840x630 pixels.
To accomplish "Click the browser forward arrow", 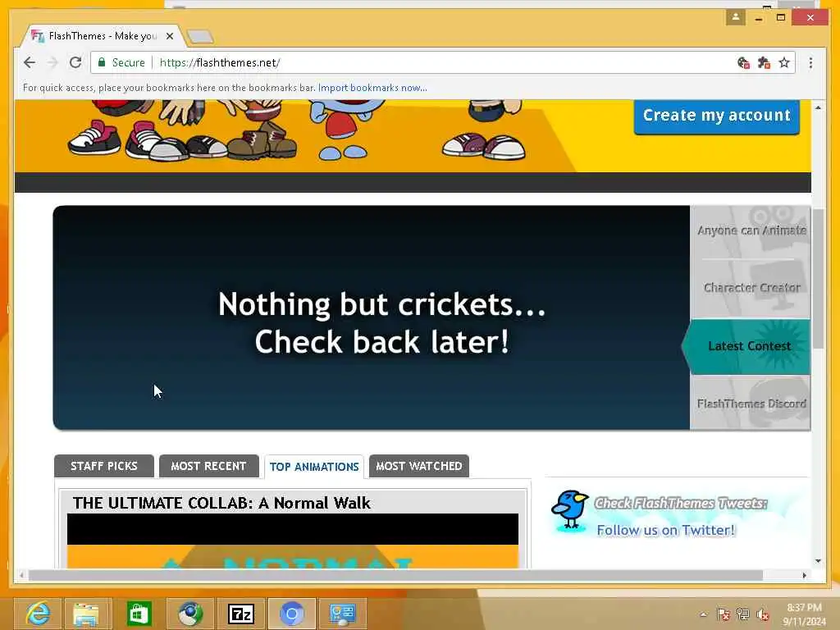I will [x=52, y=62].
